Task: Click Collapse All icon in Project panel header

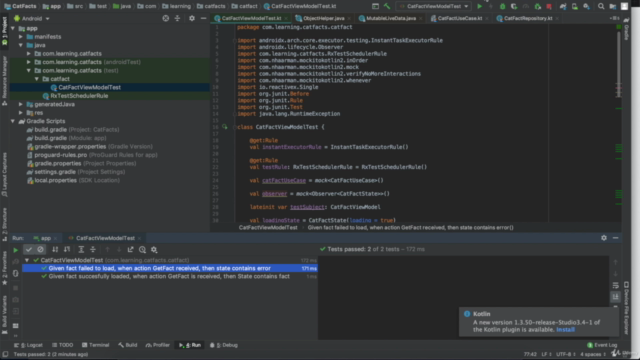Action: coord(177,18)
